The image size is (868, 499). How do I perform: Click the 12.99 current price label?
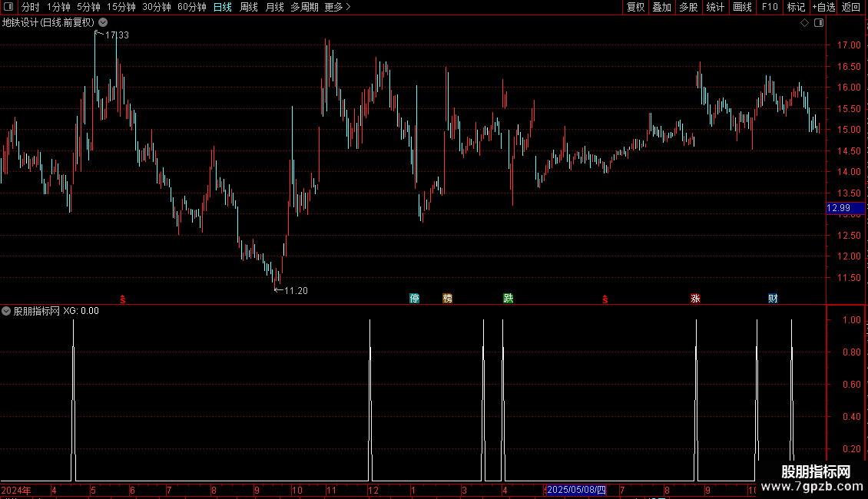pyautogui.click(x=845, y=208)
